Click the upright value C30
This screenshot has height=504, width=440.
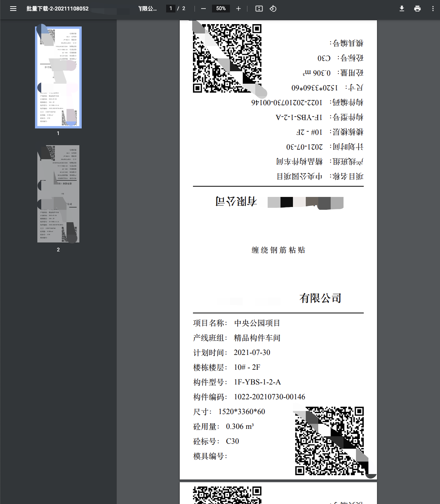point(232,441)
